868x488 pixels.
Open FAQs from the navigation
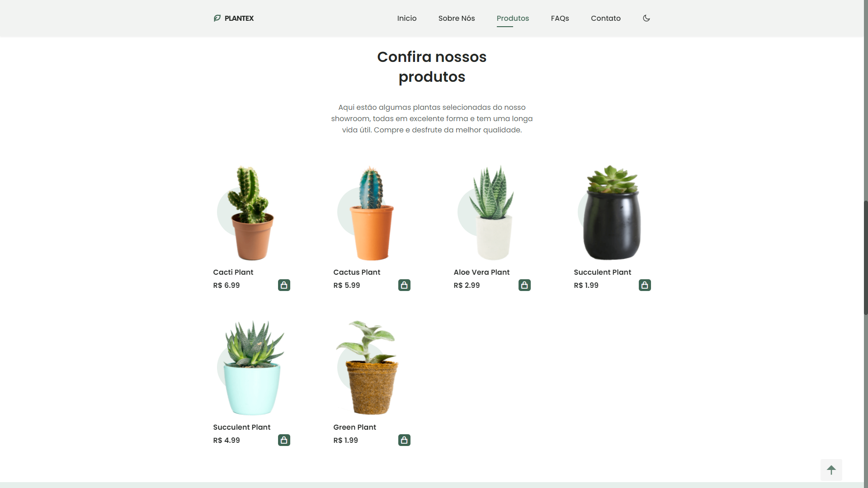coord(559,18)
